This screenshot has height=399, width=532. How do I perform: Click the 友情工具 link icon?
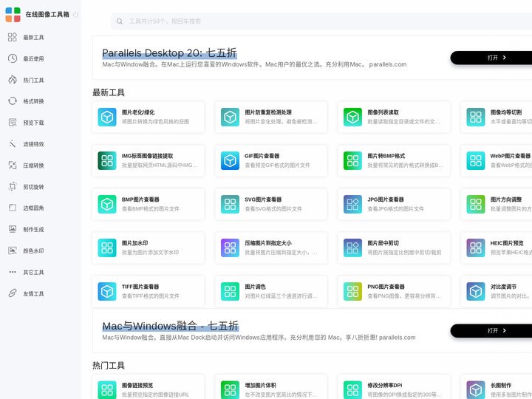coord(13,293)
